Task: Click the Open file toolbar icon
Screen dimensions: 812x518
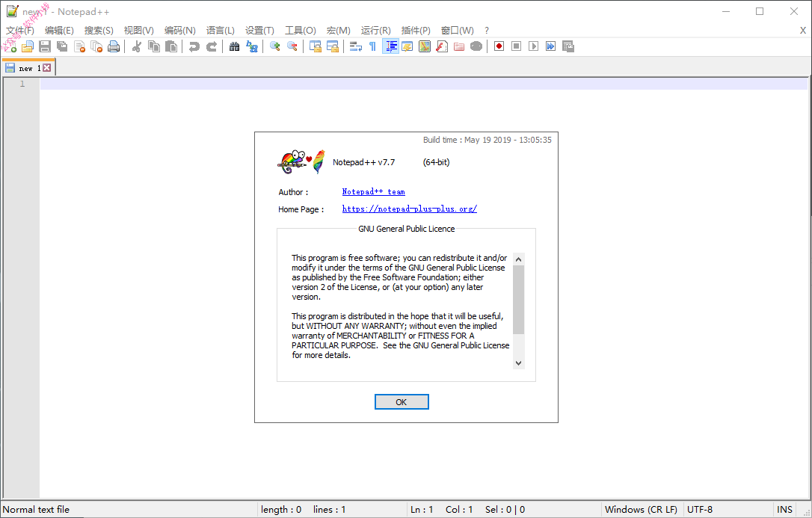Action: (28, 46)
